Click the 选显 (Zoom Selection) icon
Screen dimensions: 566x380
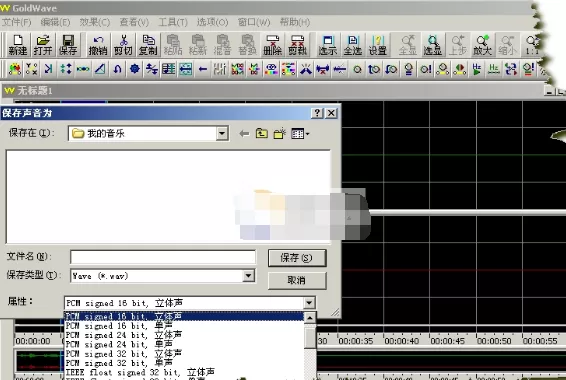point(432,45)
